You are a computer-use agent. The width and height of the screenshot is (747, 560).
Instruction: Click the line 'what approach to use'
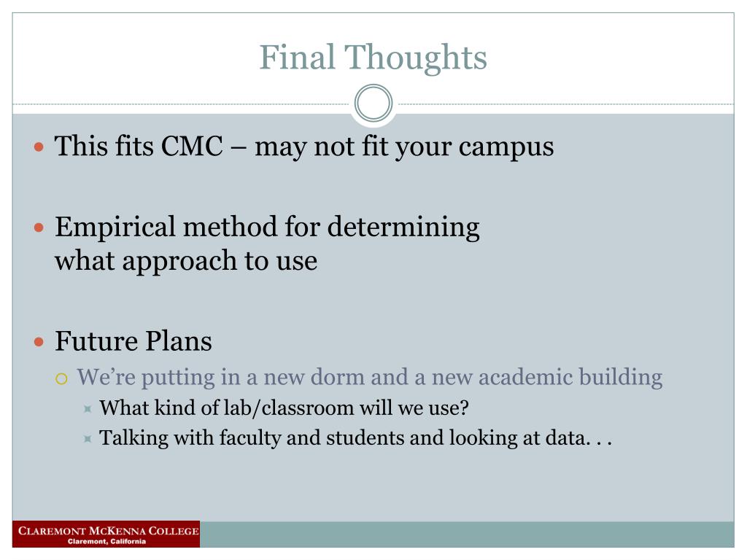pos(186,261)
